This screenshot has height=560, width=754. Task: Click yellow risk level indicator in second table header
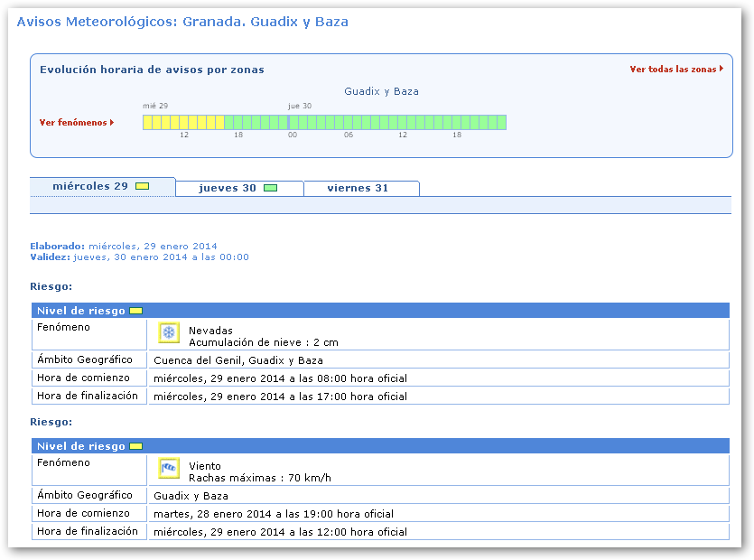tap(135, 446)
